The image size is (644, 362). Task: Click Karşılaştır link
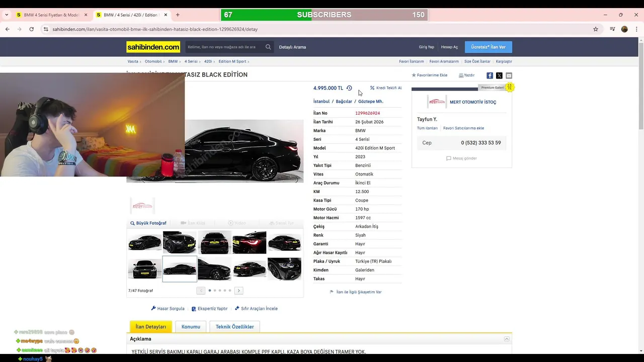coord(504,61)
